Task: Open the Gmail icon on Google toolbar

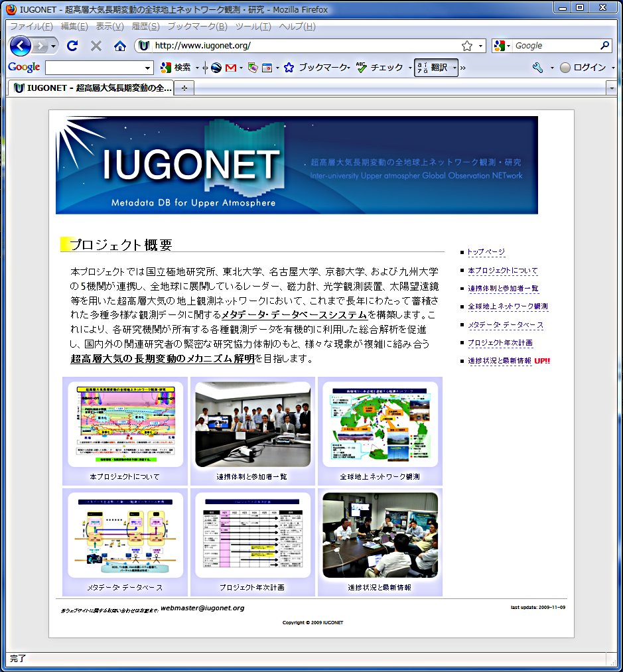Action: (x=231, y=68)
